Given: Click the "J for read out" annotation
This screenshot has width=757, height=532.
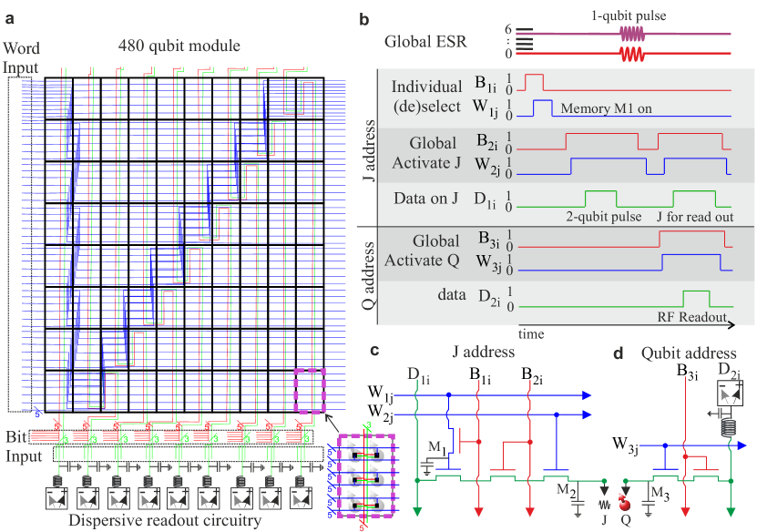Looking at the screenshot, I should pyautogui.click(x=695, y=217).
